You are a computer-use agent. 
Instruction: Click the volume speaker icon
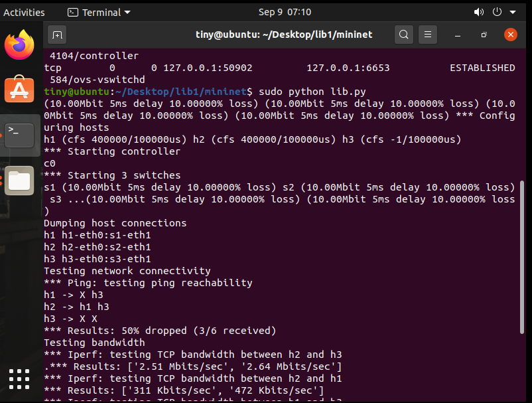(x=480, y=12)
